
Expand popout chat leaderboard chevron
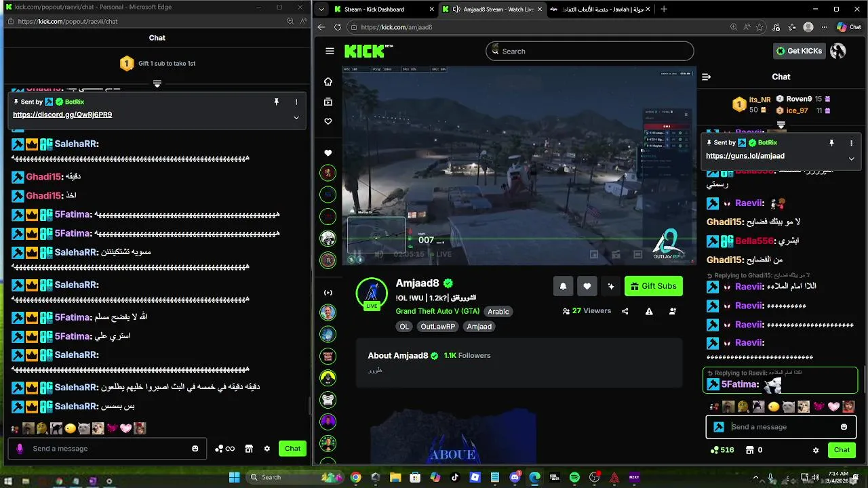[x=157, y=83]
